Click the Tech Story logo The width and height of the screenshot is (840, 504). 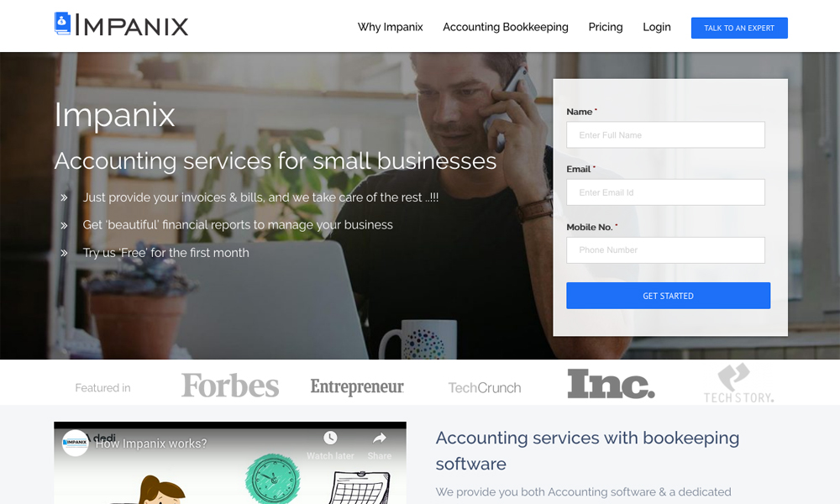coord(738,383)
